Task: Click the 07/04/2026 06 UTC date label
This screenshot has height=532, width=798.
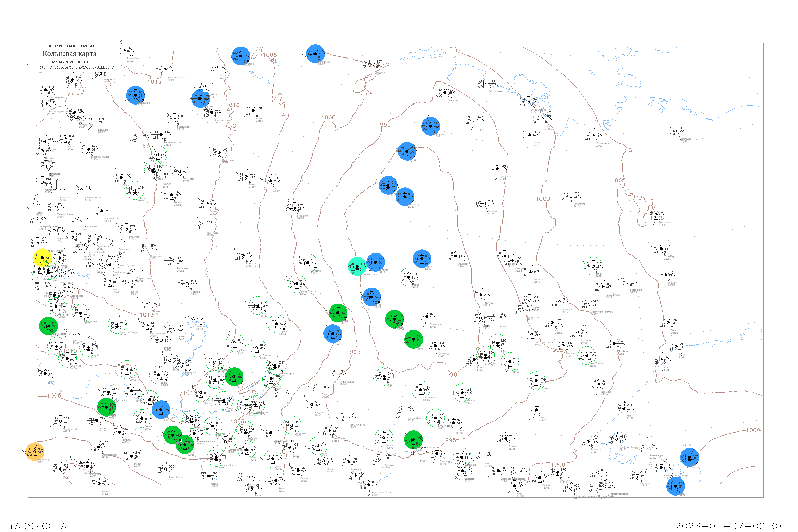Action: pos(70,62)
